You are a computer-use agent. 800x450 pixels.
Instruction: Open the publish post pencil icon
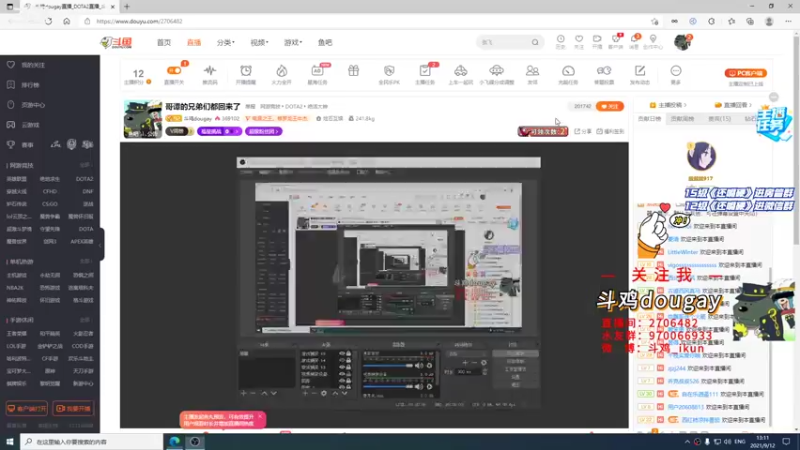pyautogui.click(x=640, y=74)
